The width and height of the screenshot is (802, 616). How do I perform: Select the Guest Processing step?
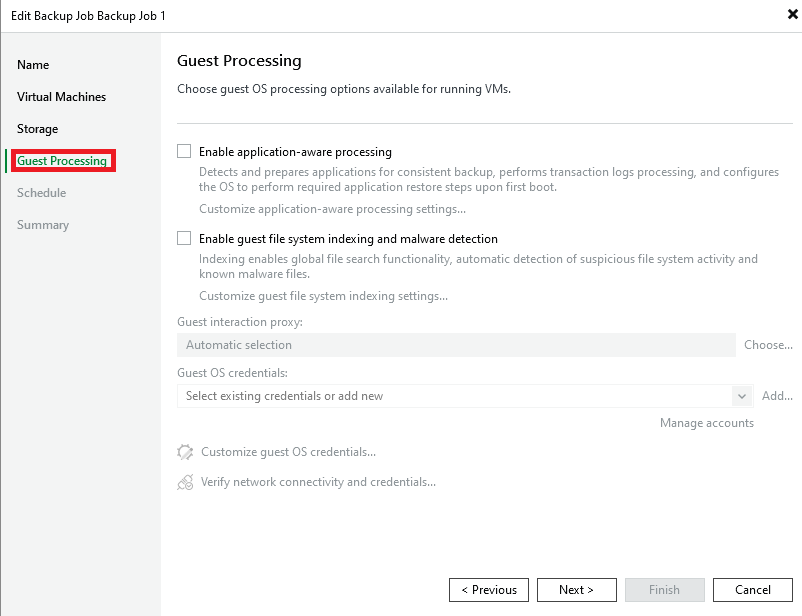[62, 161]
